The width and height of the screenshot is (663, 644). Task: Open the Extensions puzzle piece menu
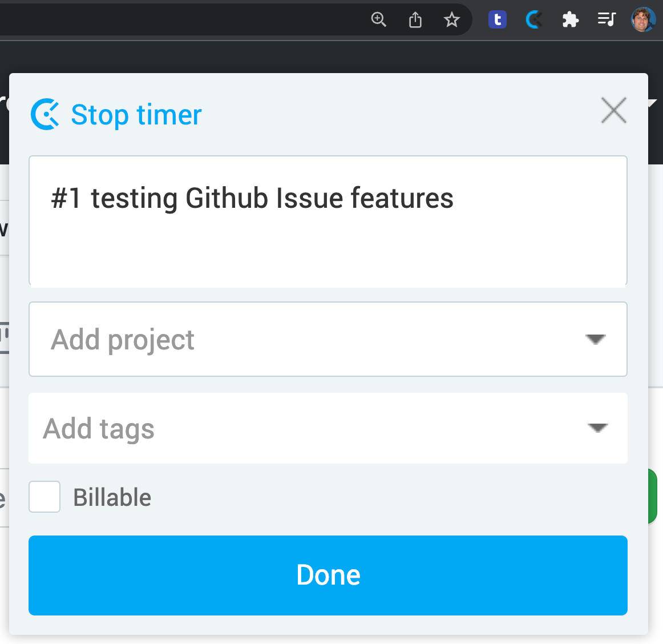click(570, 19)
